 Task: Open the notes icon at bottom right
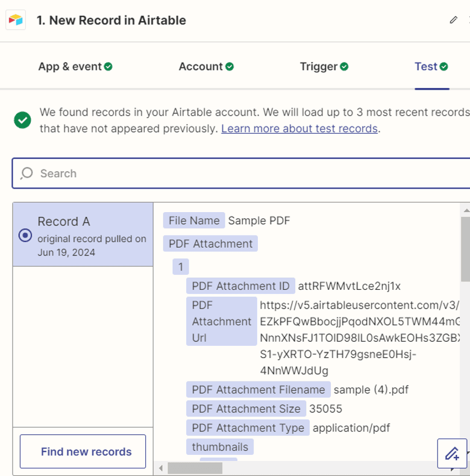click(x=452, y=453)
